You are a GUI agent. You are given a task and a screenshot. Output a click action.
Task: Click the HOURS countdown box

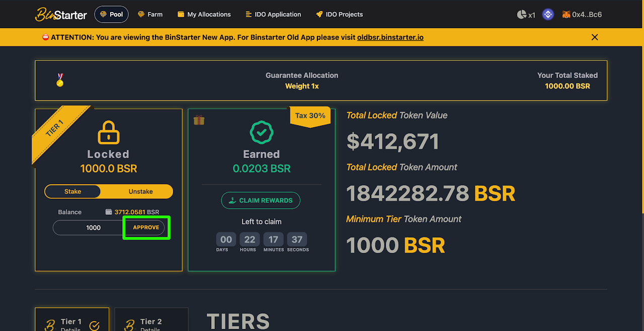click(250, 239)
